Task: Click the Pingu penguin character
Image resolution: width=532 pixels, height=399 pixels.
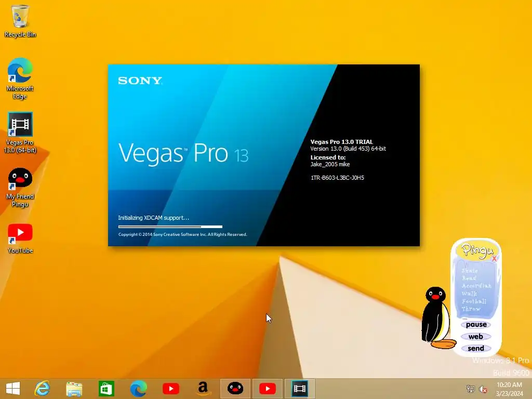Action: [x=437, y=318]
